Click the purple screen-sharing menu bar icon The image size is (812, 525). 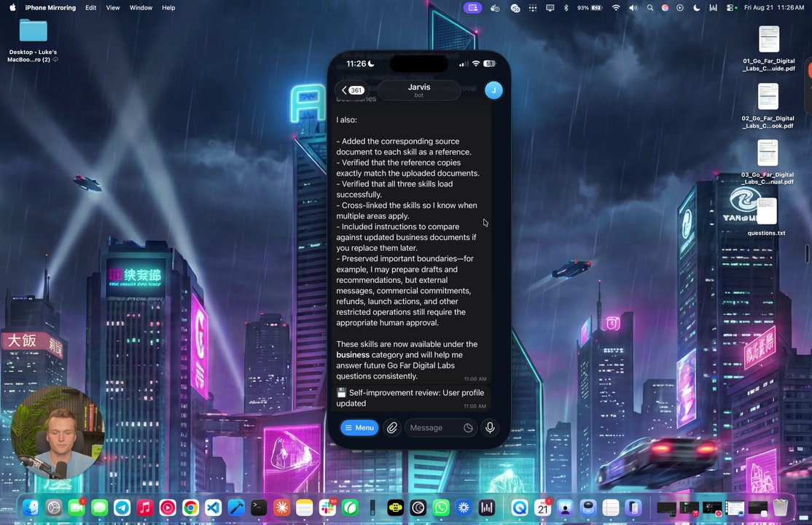472,8
